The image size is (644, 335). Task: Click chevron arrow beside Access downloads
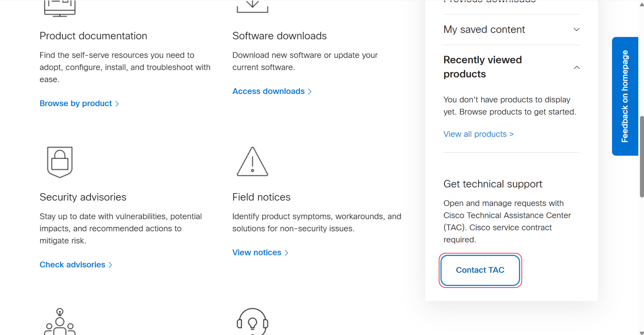pyautogui.click(x=310, y=92)
